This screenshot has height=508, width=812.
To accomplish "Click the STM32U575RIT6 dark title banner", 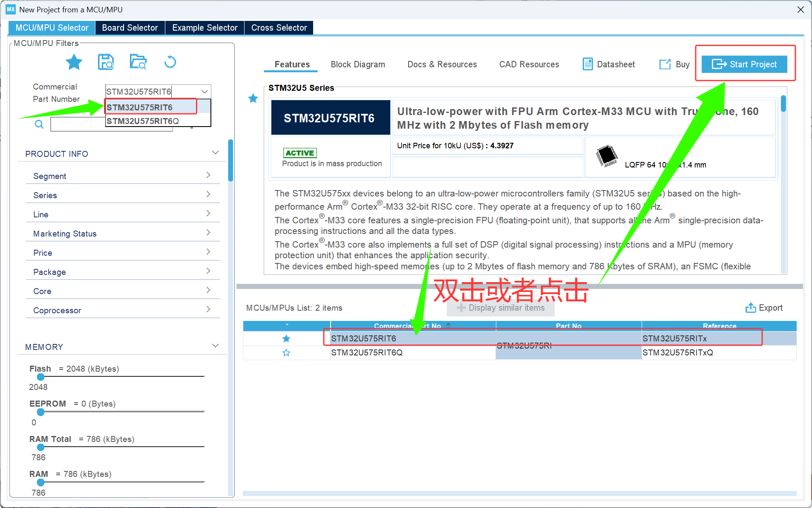I will [331, 118].
